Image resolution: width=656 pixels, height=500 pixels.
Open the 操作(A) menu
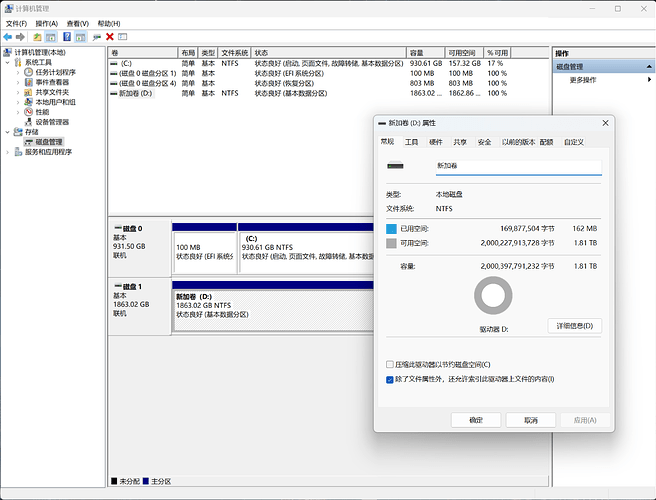point(47,23)
